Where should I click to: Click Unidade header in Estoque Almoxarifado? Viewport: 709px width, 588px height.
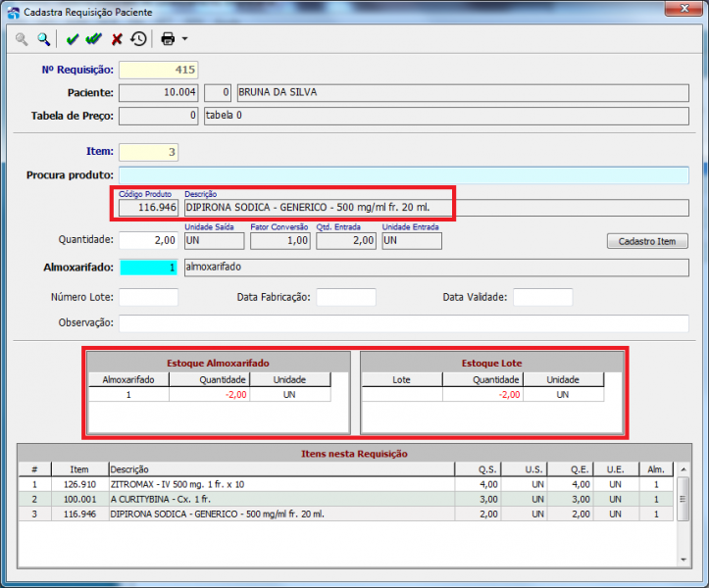[290, 379]
